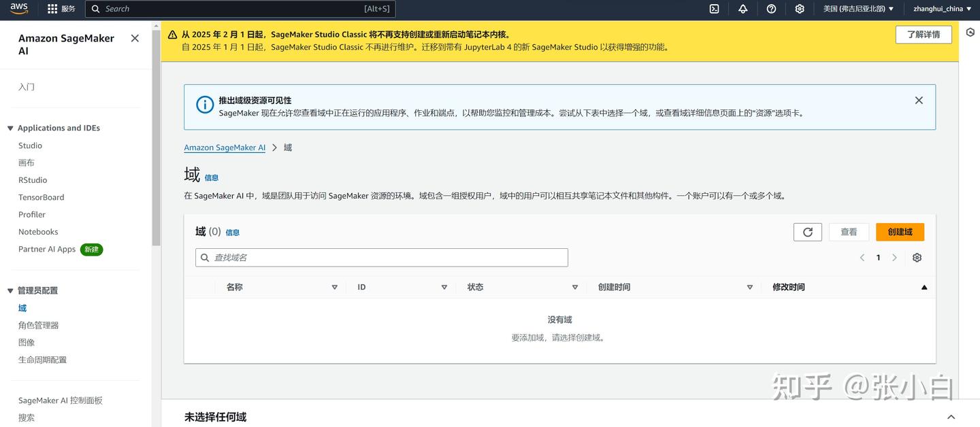The width and height of the screenshot is (980, 427).
Task: Click the 新建 badge on Partner AI Apps
Action: point(91,250)
